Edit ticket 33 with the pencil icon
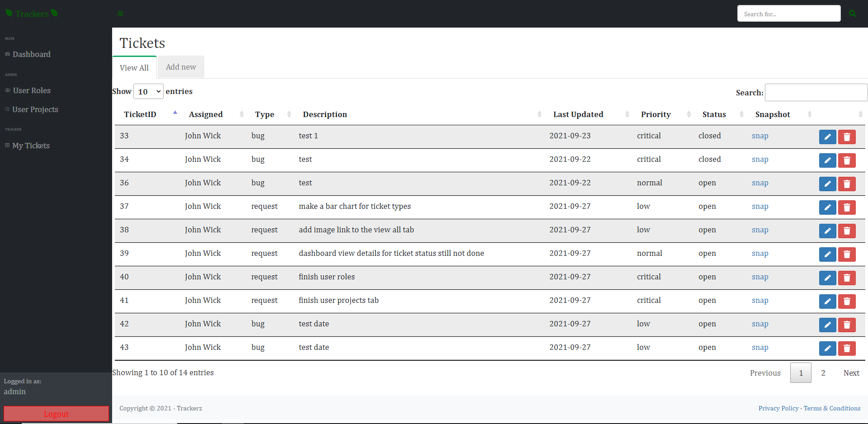The image size is (868, 424). 827,137
